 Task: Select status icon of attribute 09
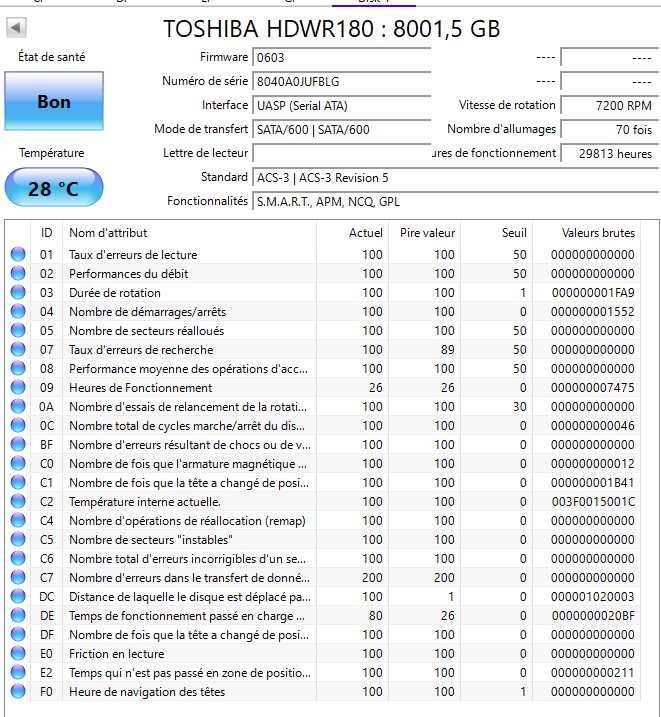point(18,387)
